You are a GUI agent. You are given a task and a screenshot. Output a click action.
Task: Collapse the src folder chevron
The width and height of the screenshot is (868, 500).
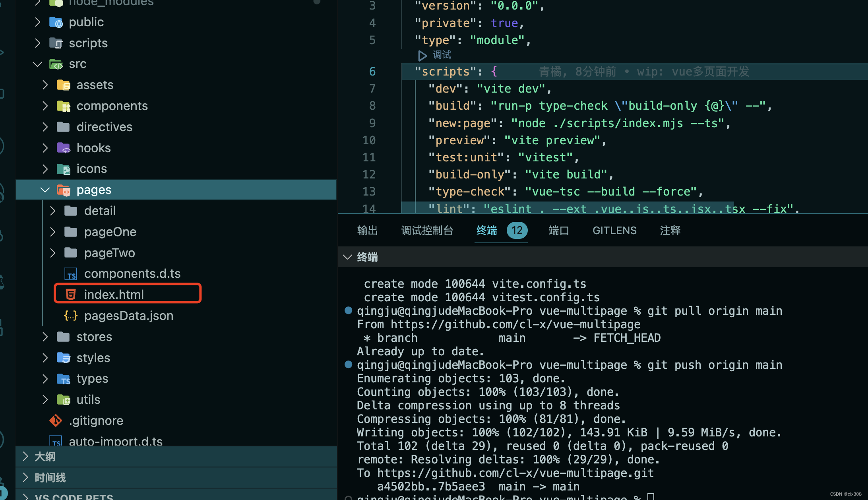[37, 64]
